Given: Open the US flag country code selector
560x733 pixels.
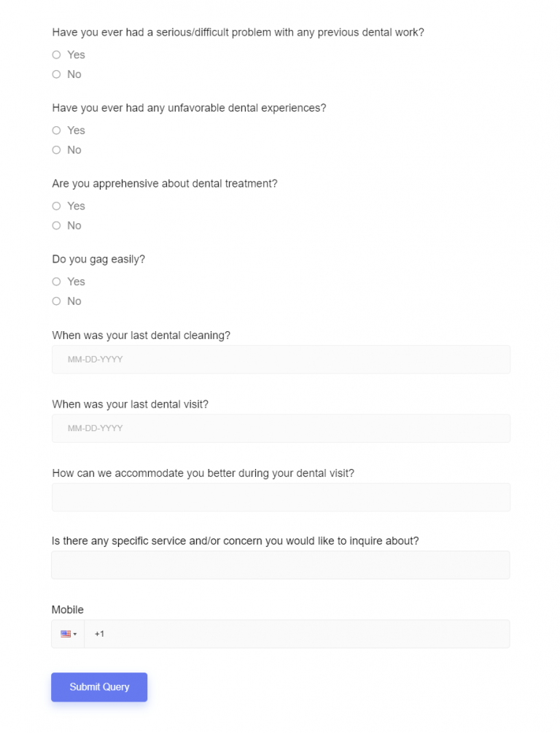Looking at the screenshot, I should (x=68, y=634).
